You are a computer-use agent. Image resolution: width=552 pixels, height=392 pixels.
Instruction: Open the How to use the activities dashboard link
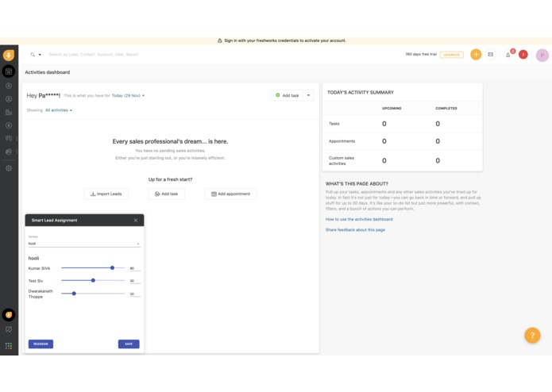[359, 219]
